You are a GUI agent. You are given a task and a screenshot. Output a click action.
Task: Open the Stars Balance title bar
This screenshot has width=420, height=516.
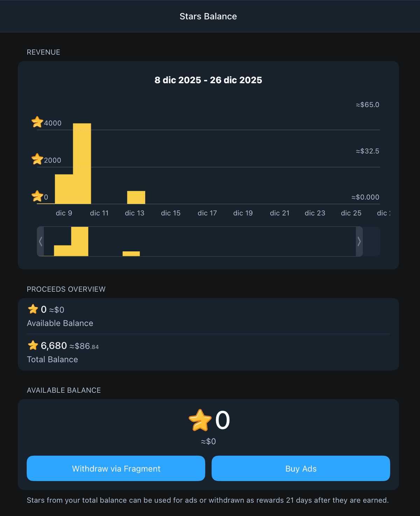point(208,16)
